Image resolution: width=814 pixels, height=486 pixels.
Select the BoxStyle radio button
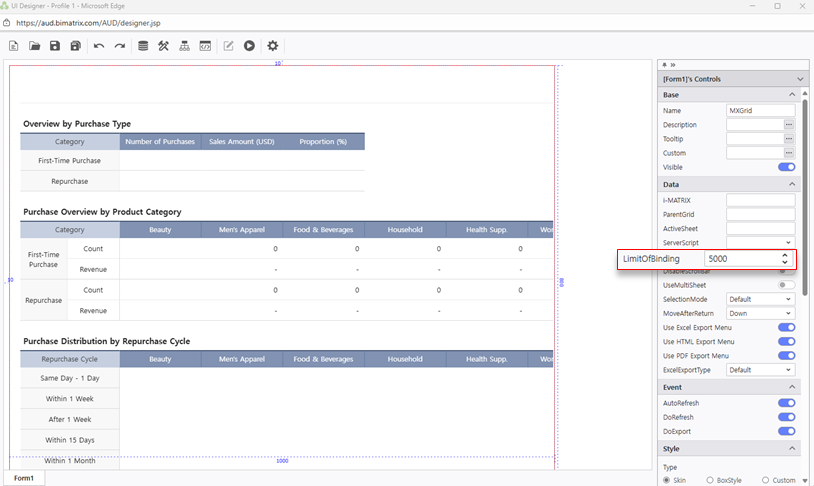pyautogui.click(x=710, y=480)
